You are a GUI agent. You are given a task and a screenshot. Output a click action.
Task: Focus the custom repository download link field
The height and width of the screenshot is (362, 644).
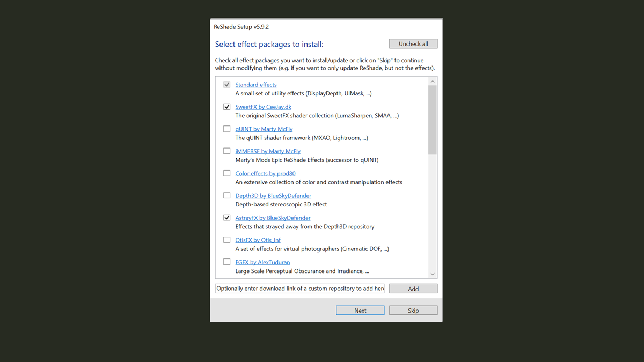point(300,289)
